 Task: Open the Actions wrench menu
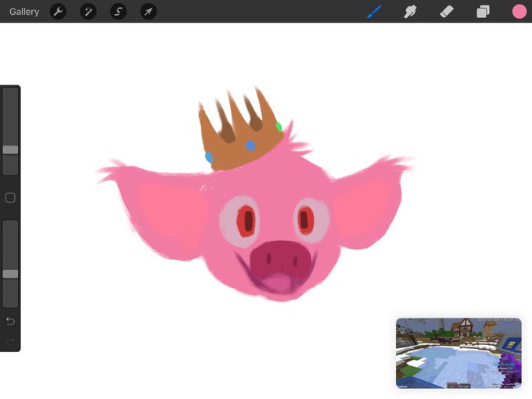pyautogui.click(x=58, y=12)
